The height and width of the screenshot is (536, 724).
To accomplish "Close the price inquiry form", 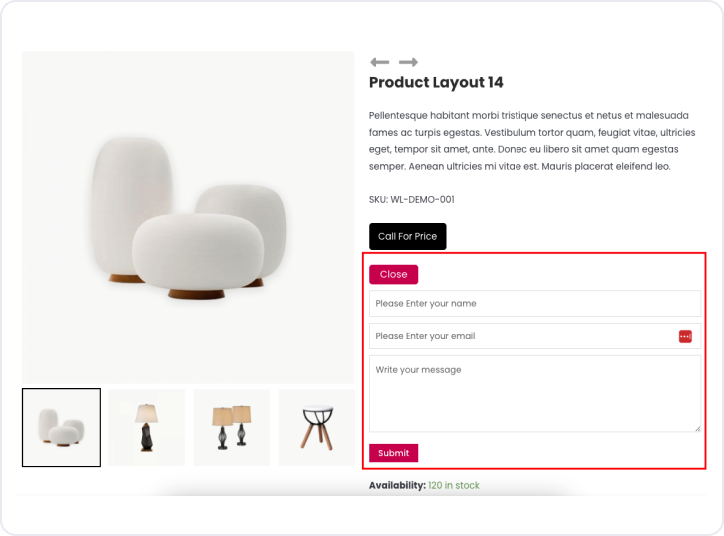I will point(393,274).
